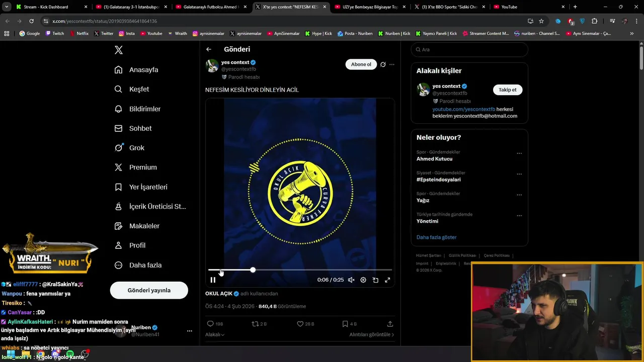This screenshot has height=362, width=644.
Task: Like the post with heart icon
Action: 305,324
